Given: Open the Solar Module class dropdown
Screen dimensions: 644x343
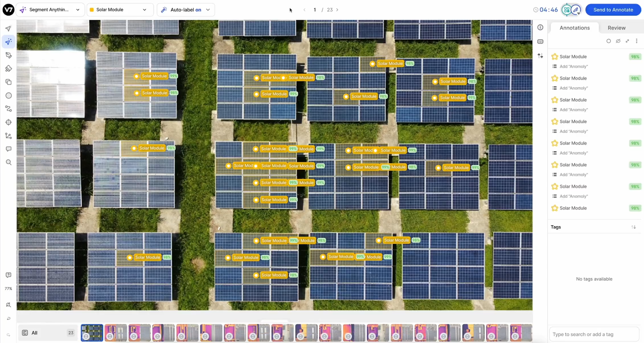Looking at the screenshot, I should 120,10.
